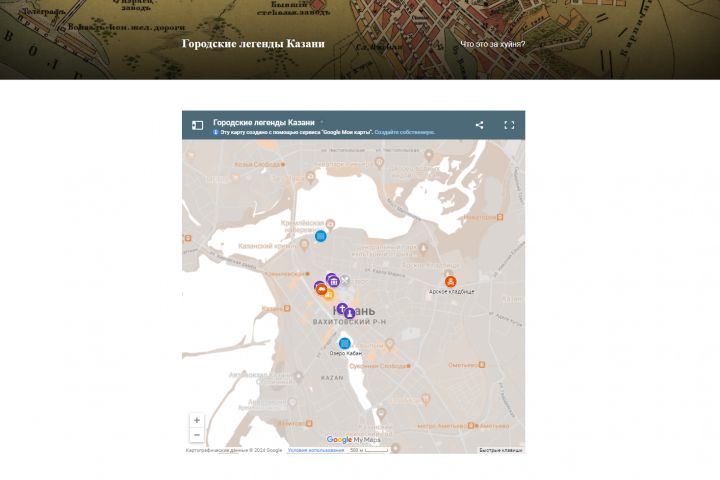Open 'Что это за хуйня?' header link
Screen dimensions: 720x480
[493, 44]
